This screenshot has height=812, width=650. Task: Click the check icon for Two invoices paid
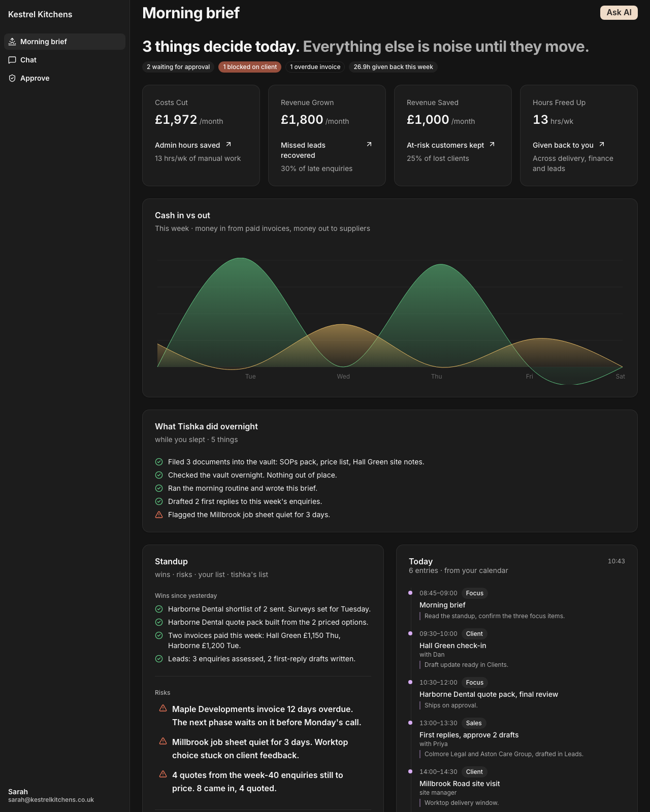(159, 635)
